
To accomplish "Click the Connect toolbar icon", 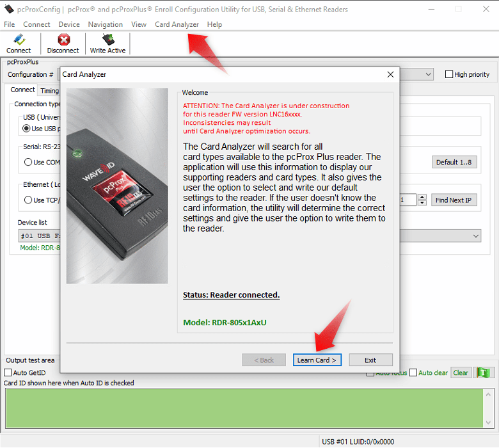I will pyautogui.click(x=19, y=44).
